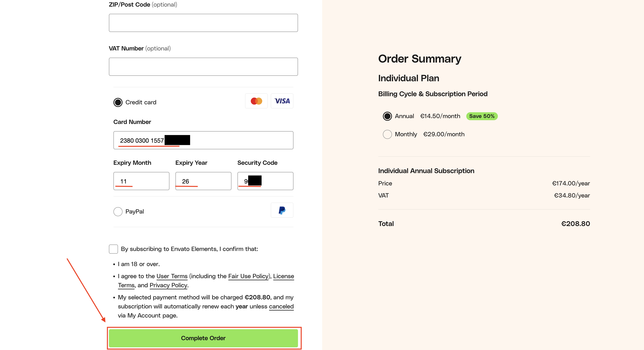Click the PayPal logo icon

click(282, 210)
